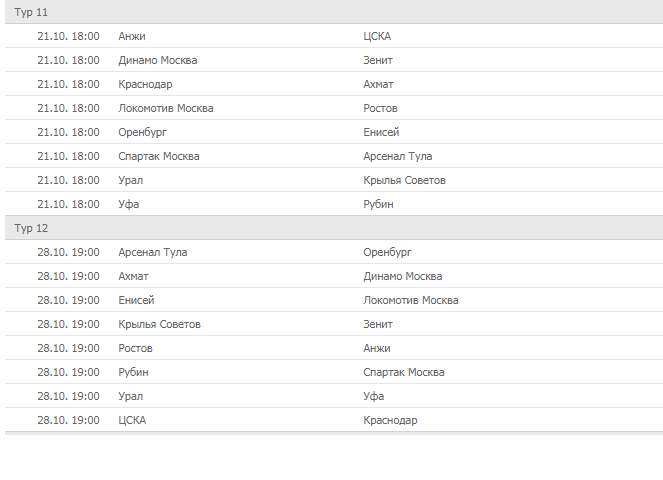
Task: Click the 28.10. 19:00 time of the ЦСКА–Краснодар match
Action: tap(68, 420)
